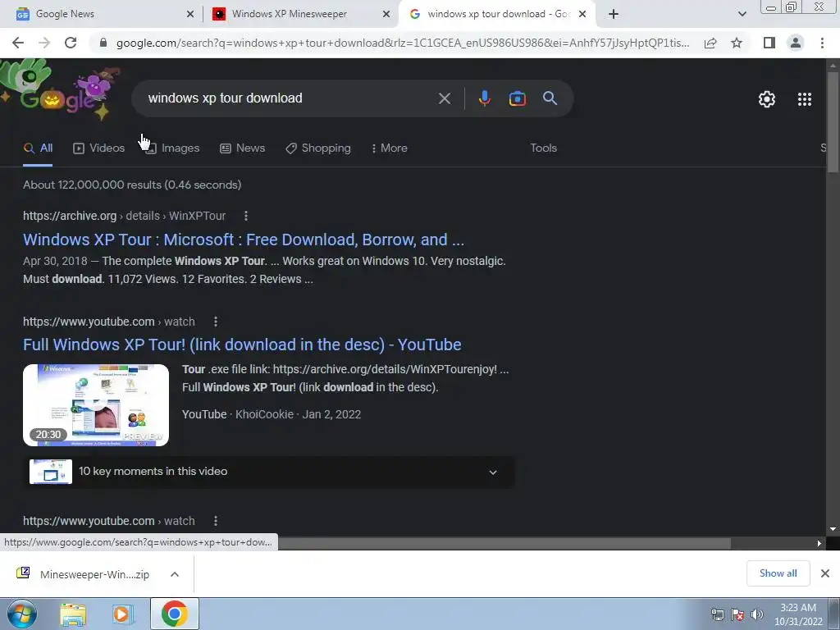This screenshot has width=840, height=630.
Task: Open the Windows Start menu
Action: [x=21, y=614]
